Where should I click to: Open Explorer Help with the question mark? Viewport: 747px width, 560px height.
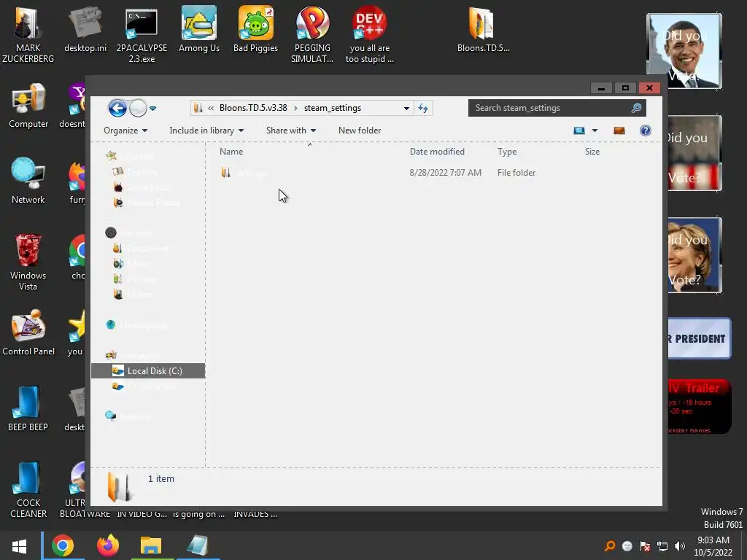[645, 131]
